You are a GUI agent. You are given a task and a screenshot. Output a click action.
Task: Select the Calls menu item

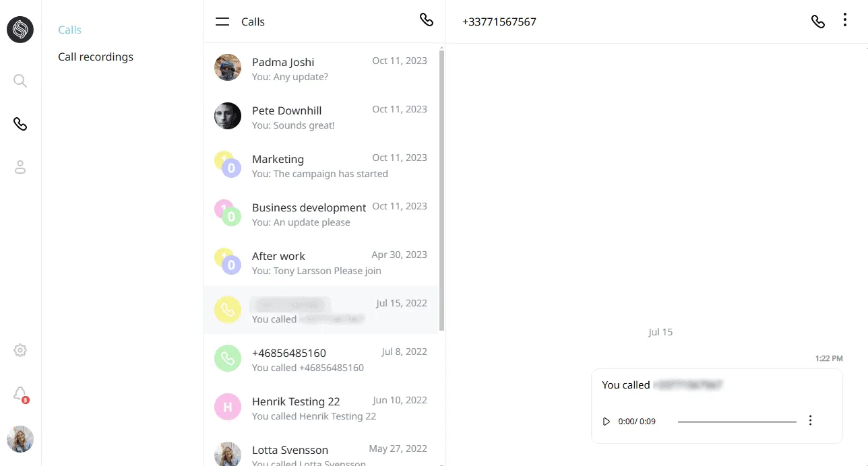pos(69,30)
